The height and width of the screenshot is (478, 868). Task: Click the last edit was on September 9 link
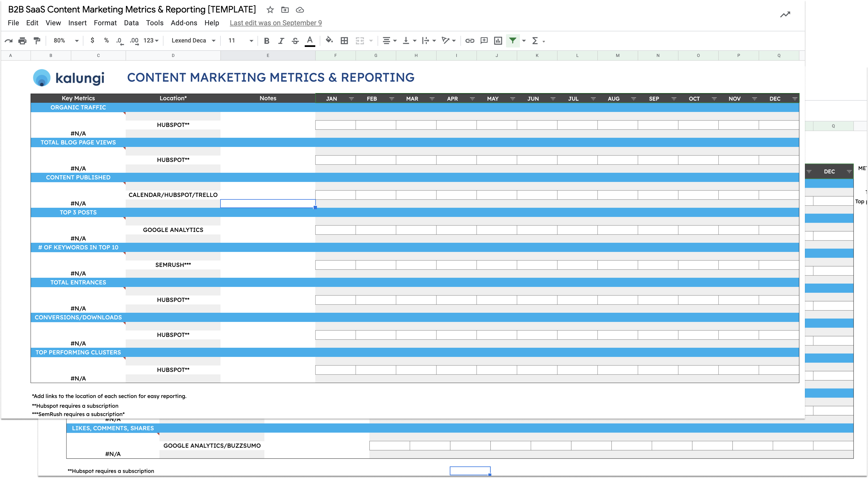click(275, 23)
